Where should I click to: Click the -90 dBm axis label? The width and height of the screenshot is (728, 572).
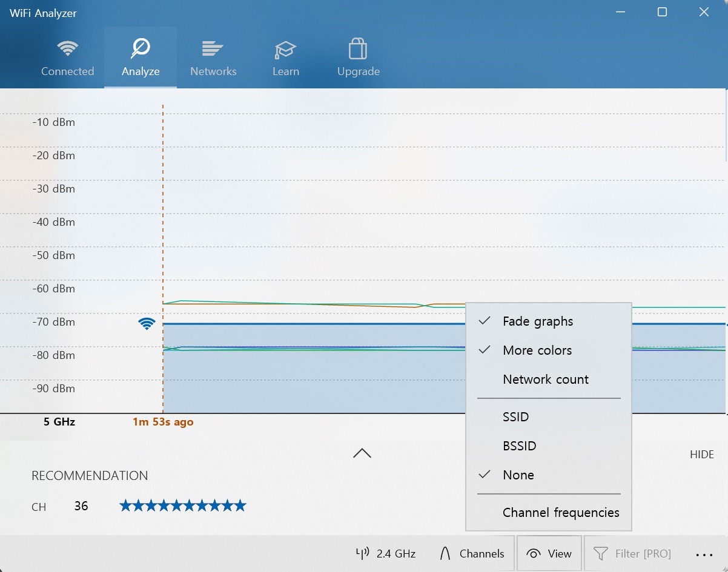tap(53, 389)
